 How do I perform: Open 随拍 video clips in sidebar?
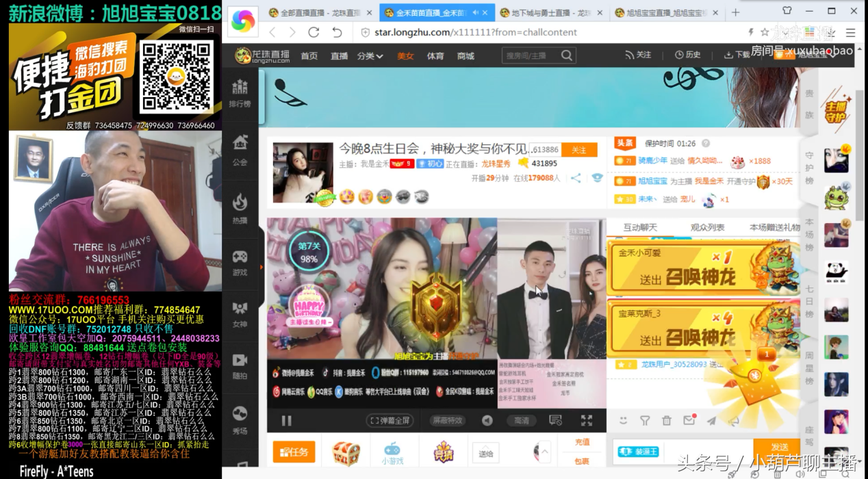click(240, 367)
